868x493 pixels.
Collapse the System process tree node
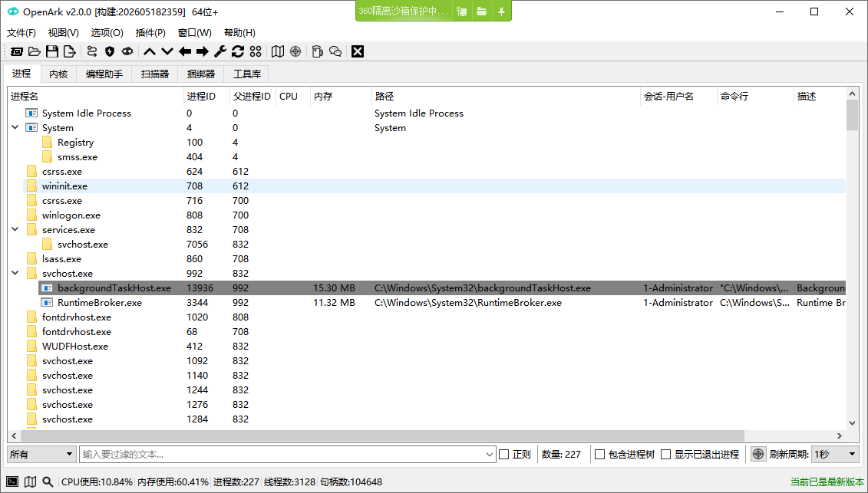pyautogui.click(x=15, y=127)
